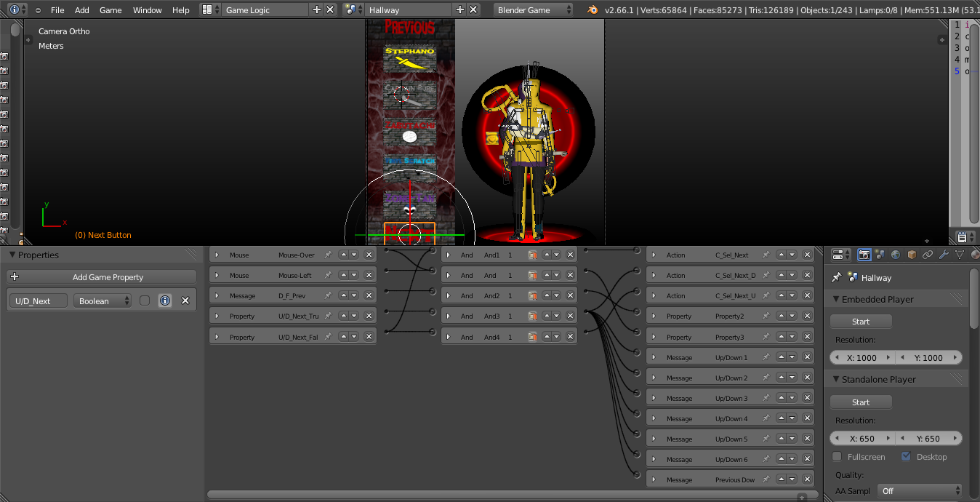Collapse the Standalone Player panel

836,379
